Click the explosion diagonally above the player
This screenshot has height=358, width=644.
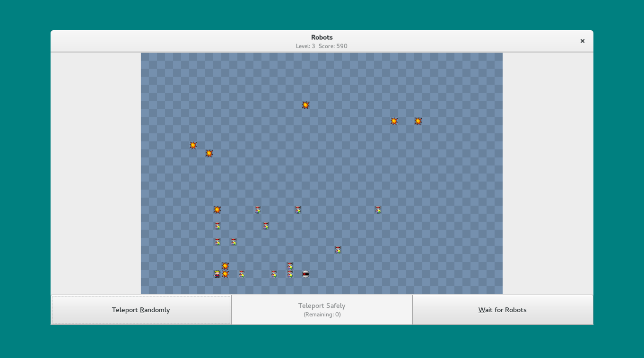[x=225, y=266]
